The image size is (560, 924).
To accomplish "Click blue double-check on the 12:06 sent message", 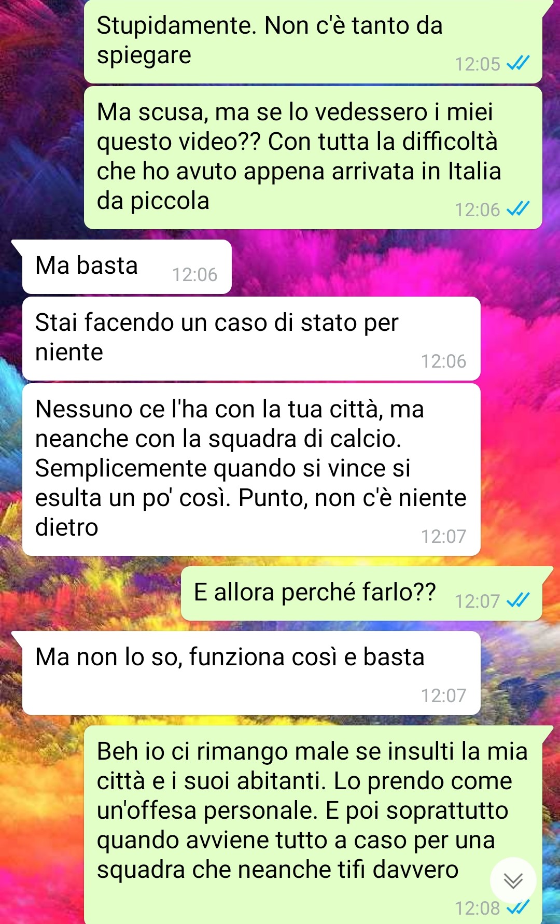I will 518,209.
